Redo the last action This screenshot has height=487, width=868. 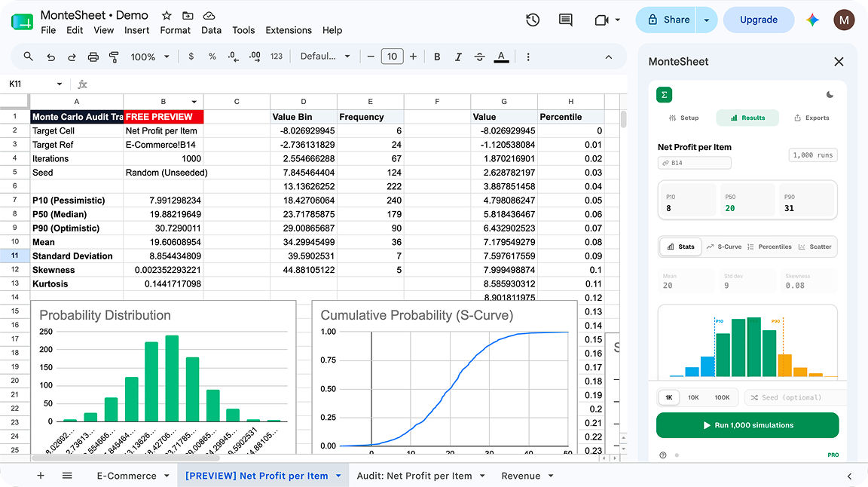72,57
